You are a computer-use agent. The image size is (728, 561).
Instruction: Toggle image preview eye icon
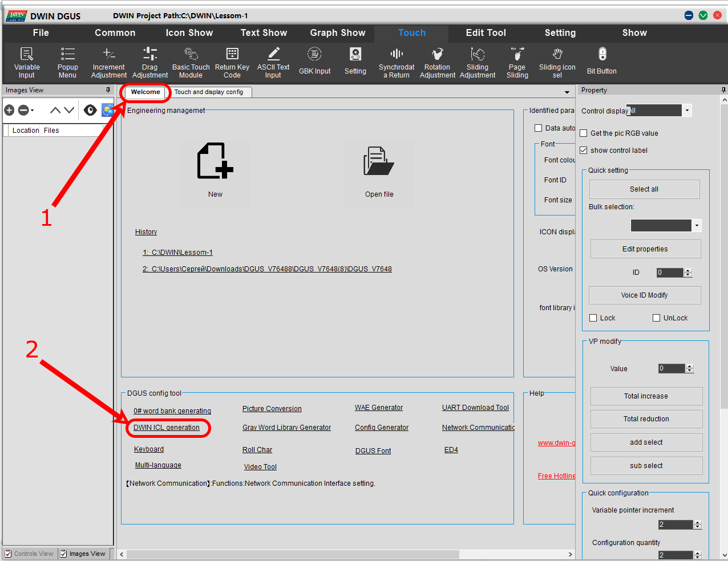(90, 110)
